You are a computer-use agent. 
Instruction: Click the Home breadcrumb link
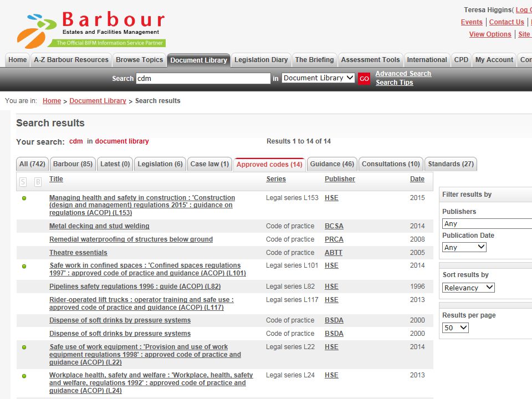(x=52, y=101)
